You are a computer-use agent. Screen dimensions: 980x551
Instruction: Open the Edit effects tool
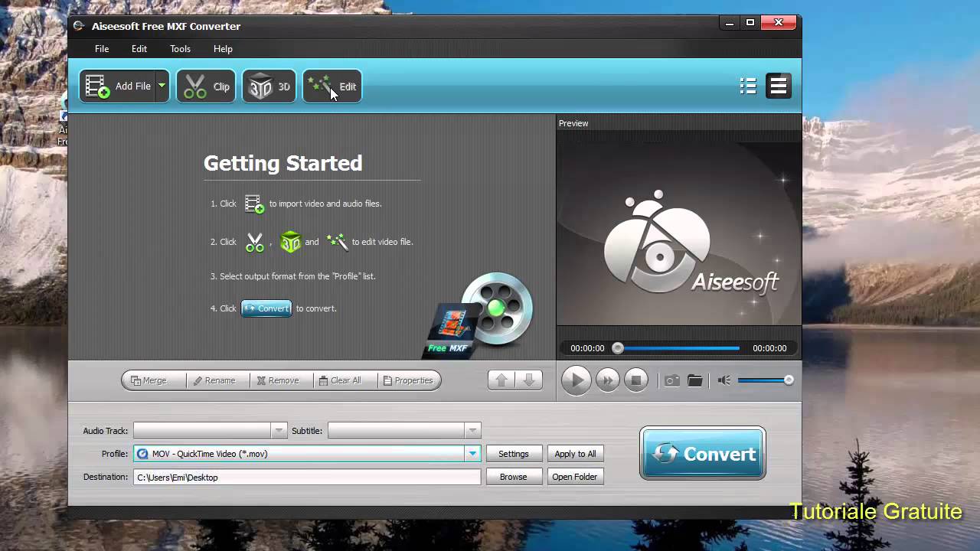pos(332,86)
